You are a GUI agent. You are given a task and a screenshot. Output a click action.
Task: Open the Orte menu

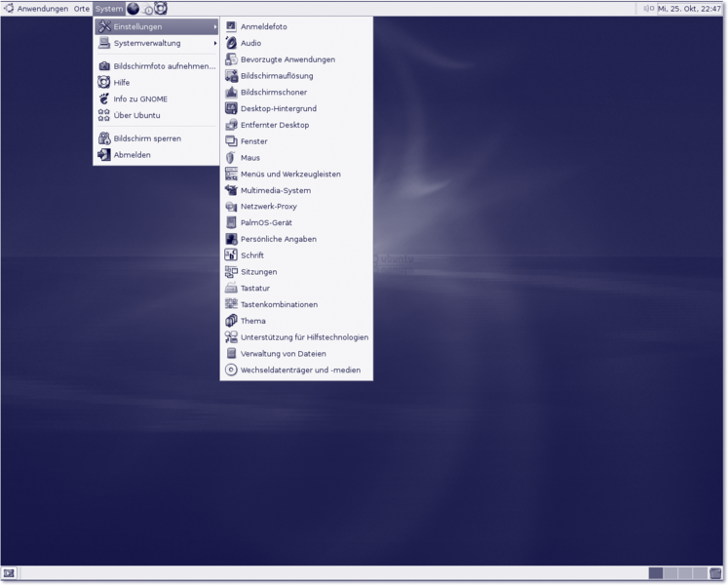[x=82, y=9]
